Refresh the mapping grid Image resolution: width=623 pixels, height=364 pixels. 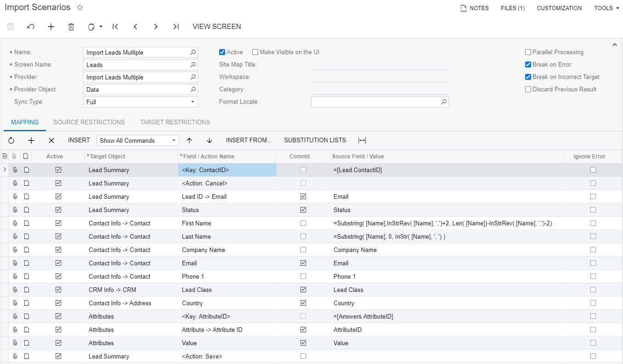click(11, 140)
